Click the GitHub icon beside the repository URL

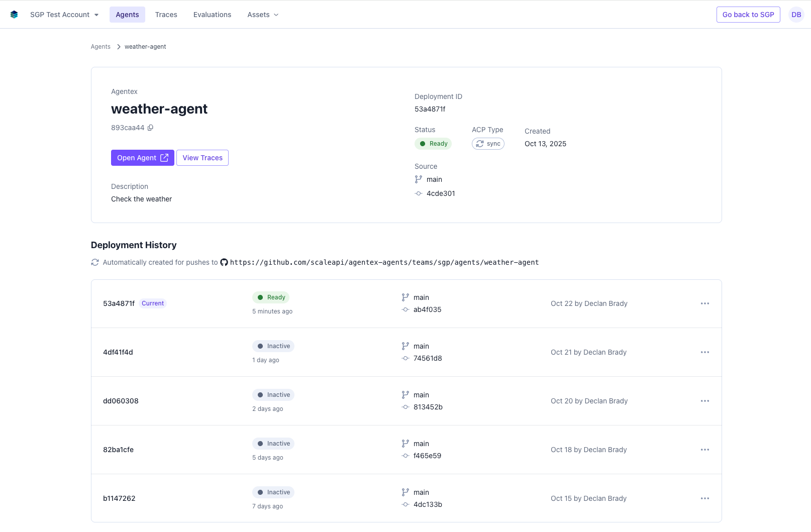(224, 262)
